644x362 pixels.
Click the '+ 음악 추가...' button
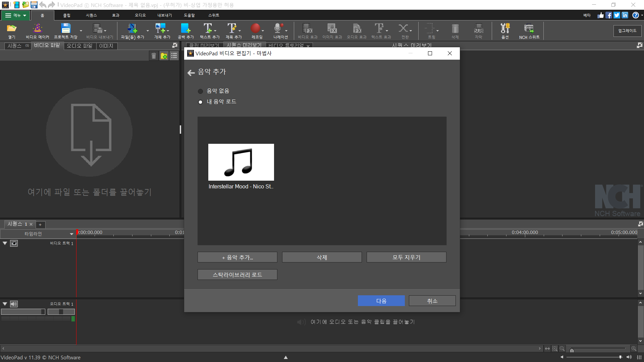pos(237,257)
